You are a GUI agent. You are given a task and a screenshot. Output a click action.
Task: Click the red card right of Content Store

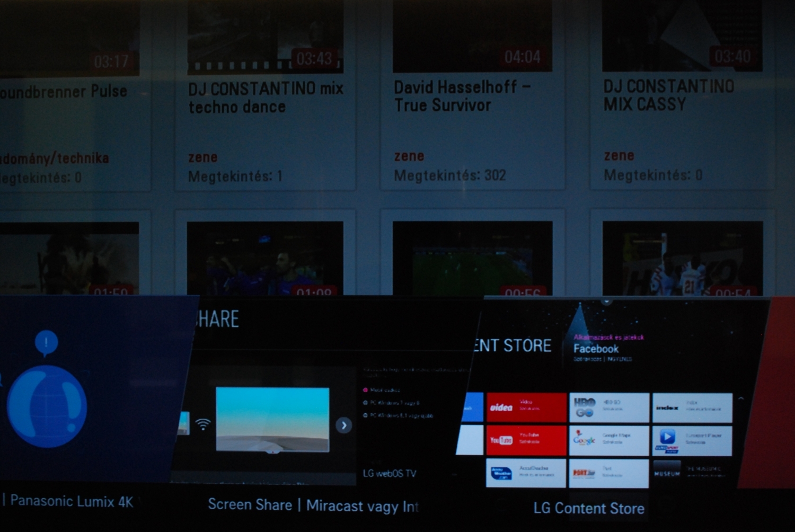(x=767, y=392)
